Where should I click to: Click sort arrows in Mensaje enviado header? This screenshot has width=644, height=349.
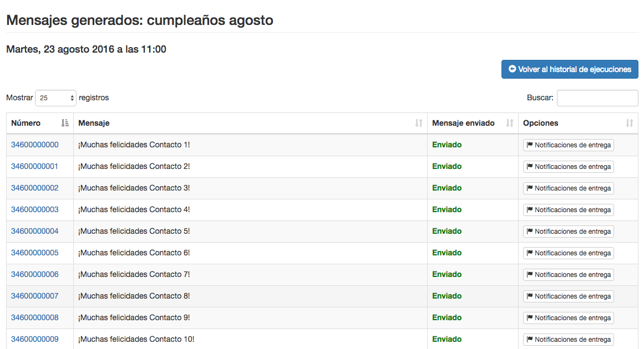[510, 123]
